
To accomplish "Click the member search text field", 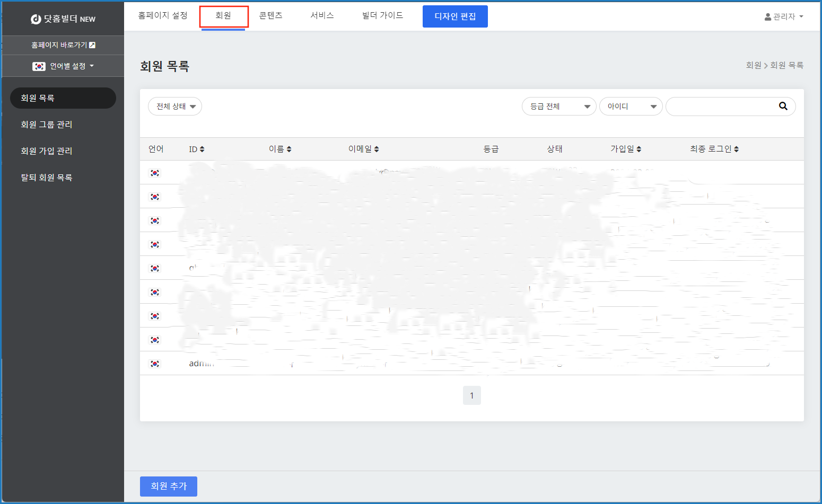I will 721,107.
